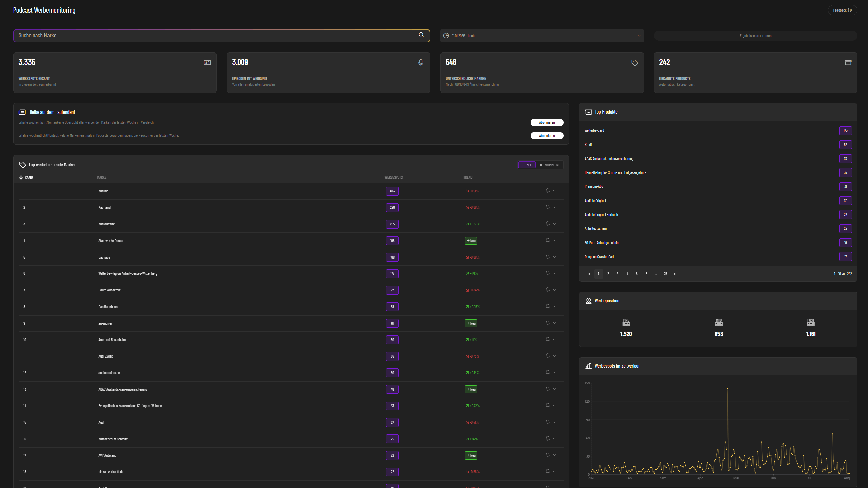Expand the plakat-verkauft.de row chevron
Image resolution: width=868 pixels, height=488 pixels.
(x=554, y=472)
